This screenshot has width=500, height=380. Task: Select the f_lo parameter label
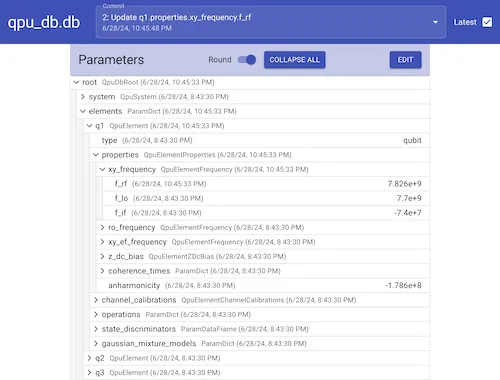tap(121, 198)
